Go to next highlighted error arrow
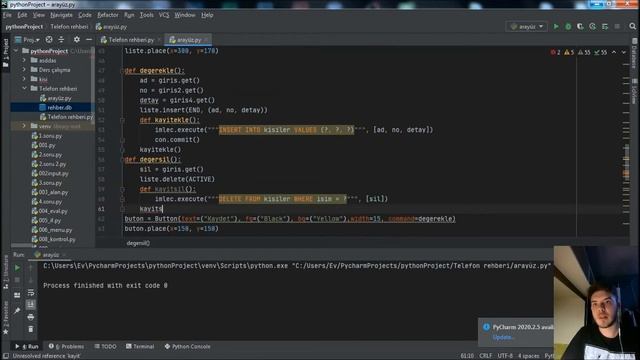Screen dimensions: 640x360 pyautogui.click(x=624, y=52)
